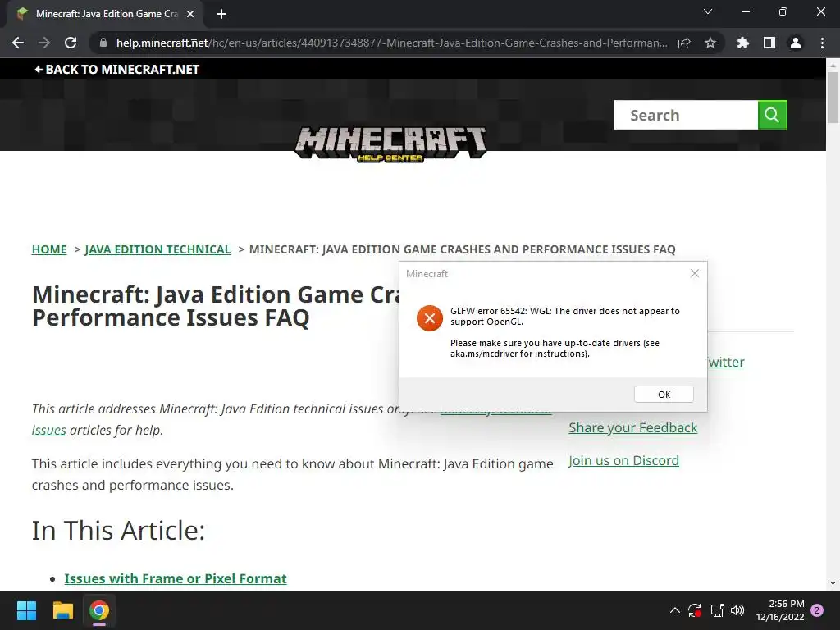Bookmark this page with the star icon

click(710, 43)
